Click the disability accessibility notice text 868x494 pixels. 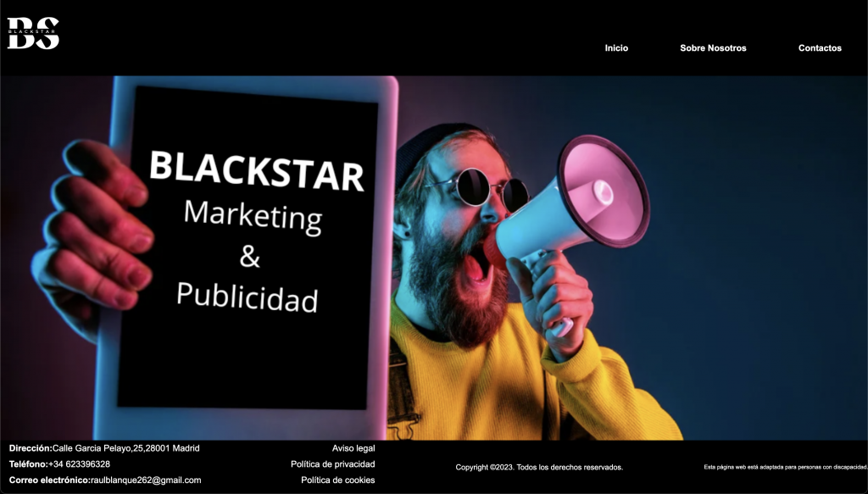click(785, 467)
